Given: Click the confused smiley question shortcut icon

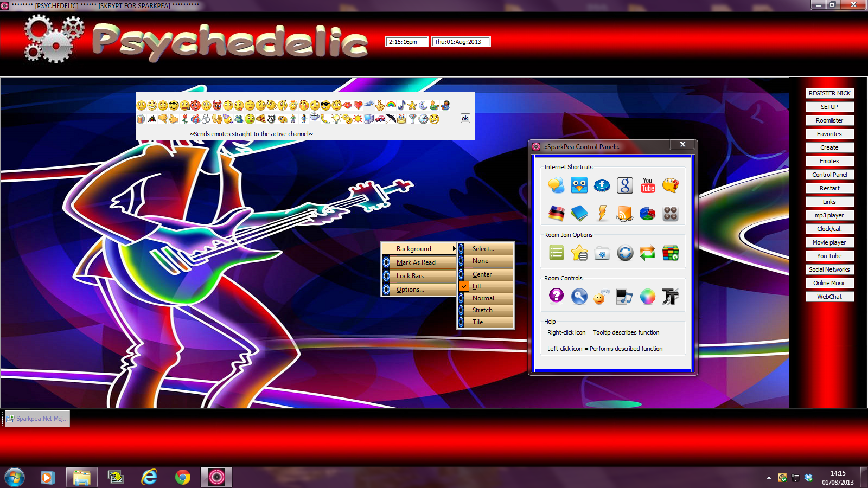Looking at the screenshot, I should tap(671, 185).
